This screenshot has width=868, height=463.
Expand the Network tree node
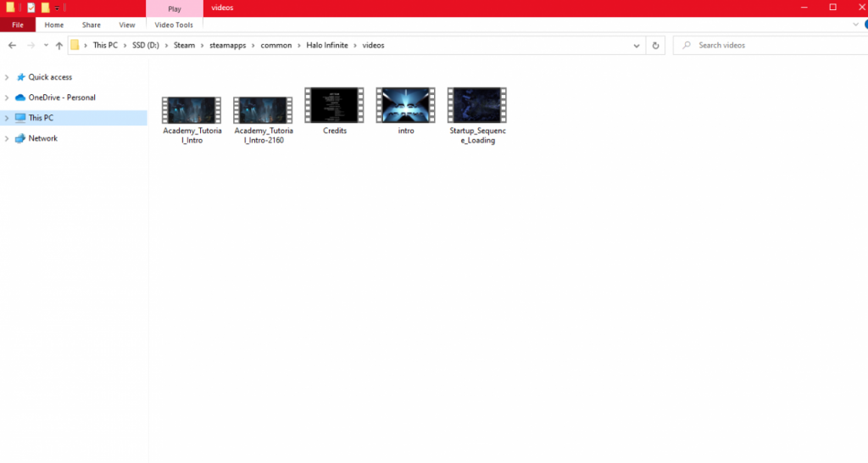[7, 138]
